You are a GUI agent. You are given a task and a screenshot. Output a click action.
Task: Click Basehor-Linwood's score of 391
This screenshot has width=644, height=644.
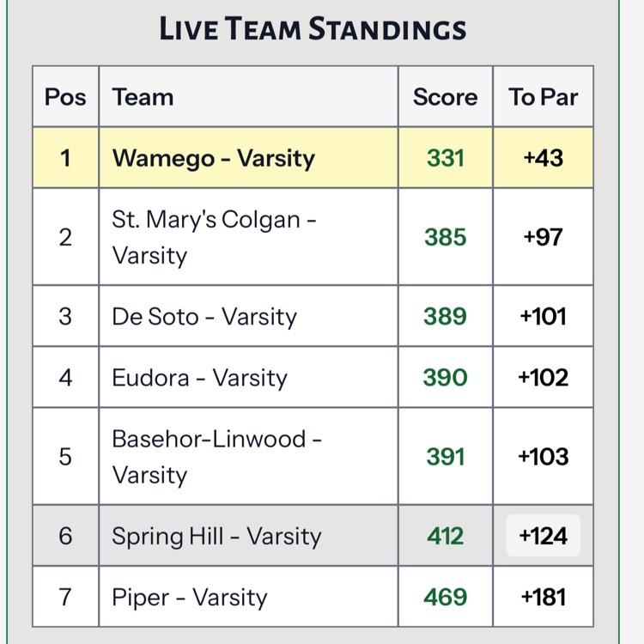point(445,457)
